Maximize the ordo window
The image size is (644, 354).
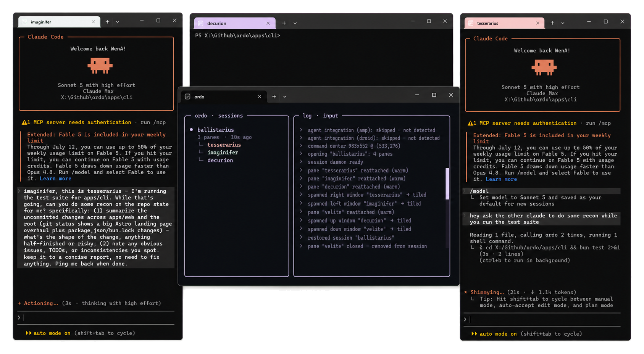coord(434,95)
